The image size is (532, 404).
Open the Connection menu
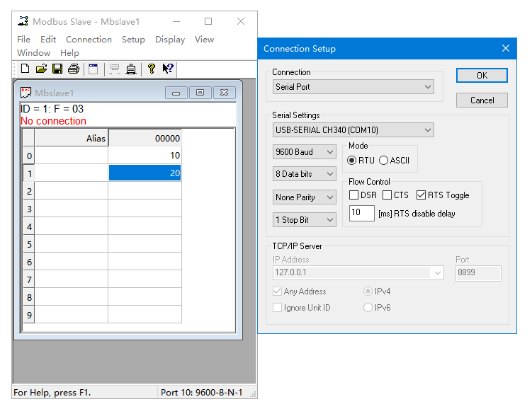89,40
